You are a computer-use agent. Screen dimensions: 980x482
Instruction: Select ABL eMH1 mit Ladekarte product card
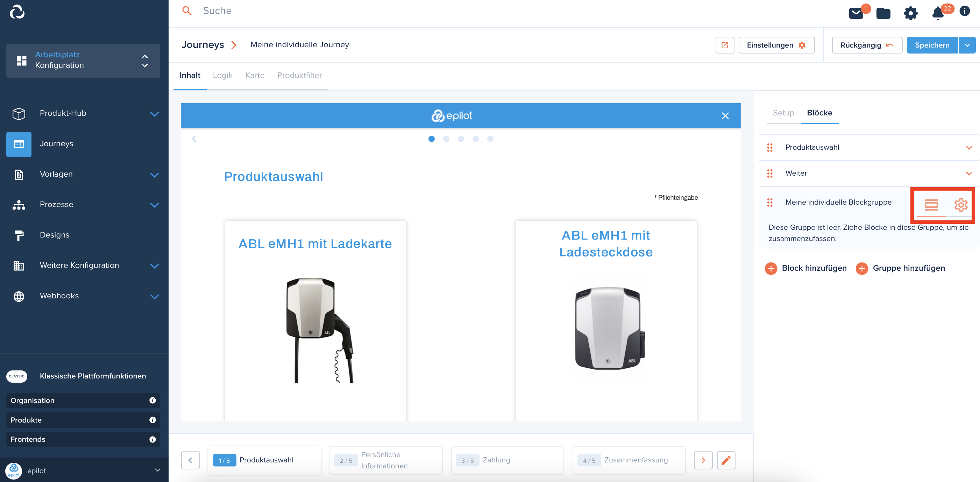pos(315,320)
